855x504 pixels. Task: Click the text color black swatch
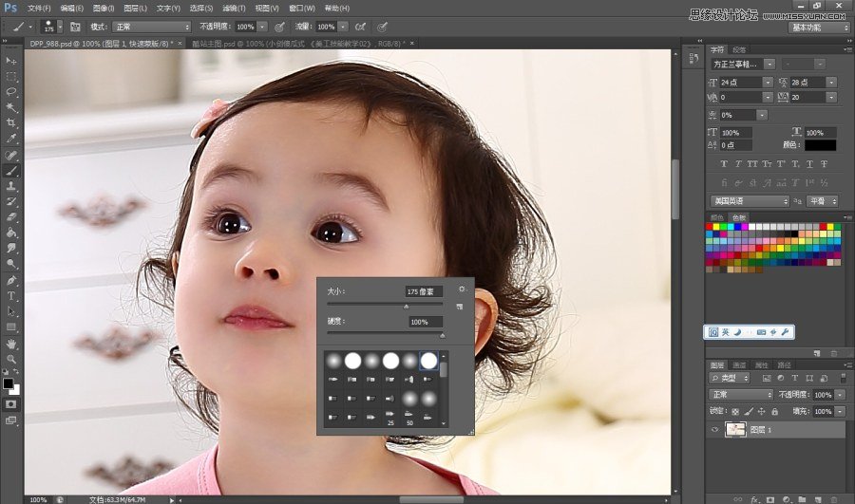point(820,145)
